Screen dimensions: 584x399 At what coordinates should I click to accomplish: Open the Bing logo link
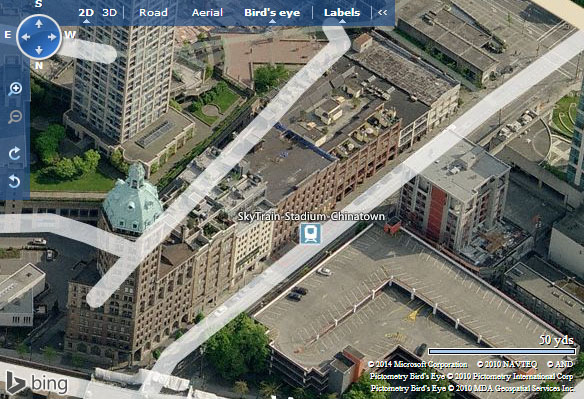click(37, 383)
